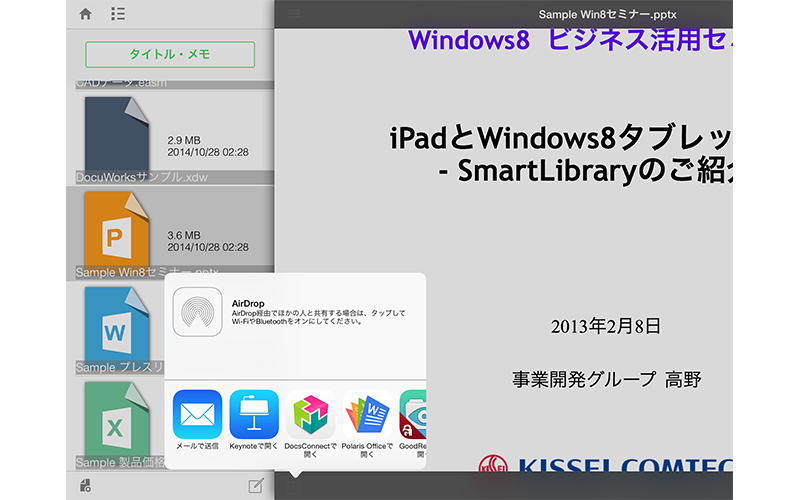Screen dimensions: 800x500
Task: Tap the 3.6 MB file size text
Action: click(x=184, y=235)
